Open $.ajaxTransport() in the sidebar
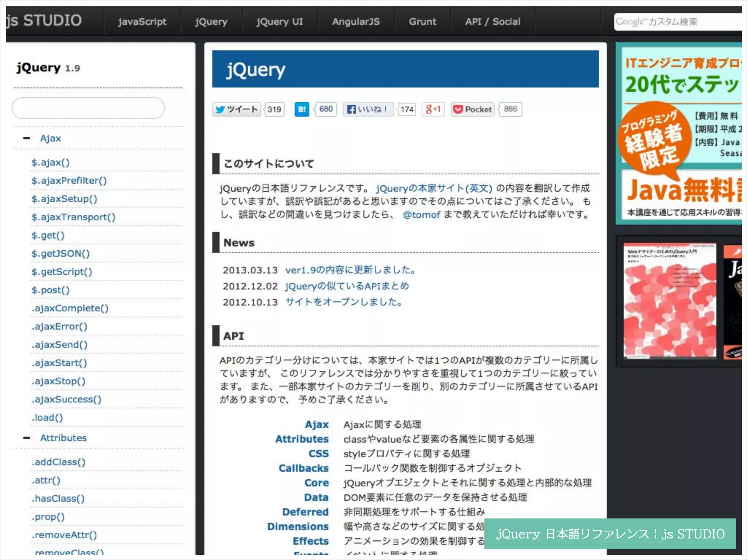This screenshot has width=747, height=560. (73, 217)
